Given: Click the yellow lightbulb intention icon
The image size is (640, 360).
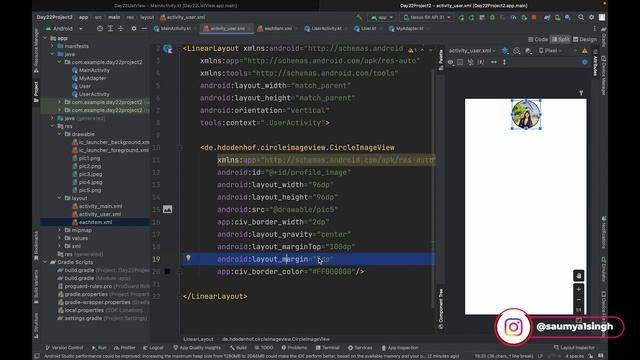Looking at the screenshot, I should coord(188,258).
